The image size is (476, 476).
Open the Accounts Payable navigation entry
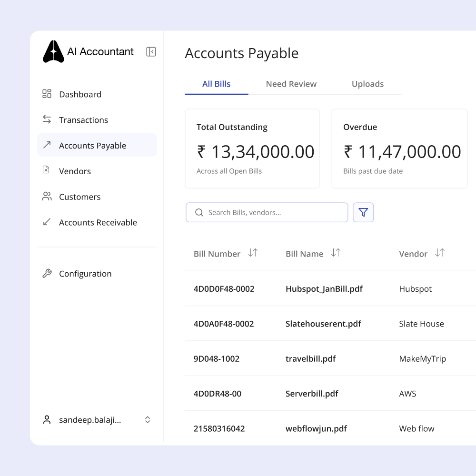click(92, 145)
